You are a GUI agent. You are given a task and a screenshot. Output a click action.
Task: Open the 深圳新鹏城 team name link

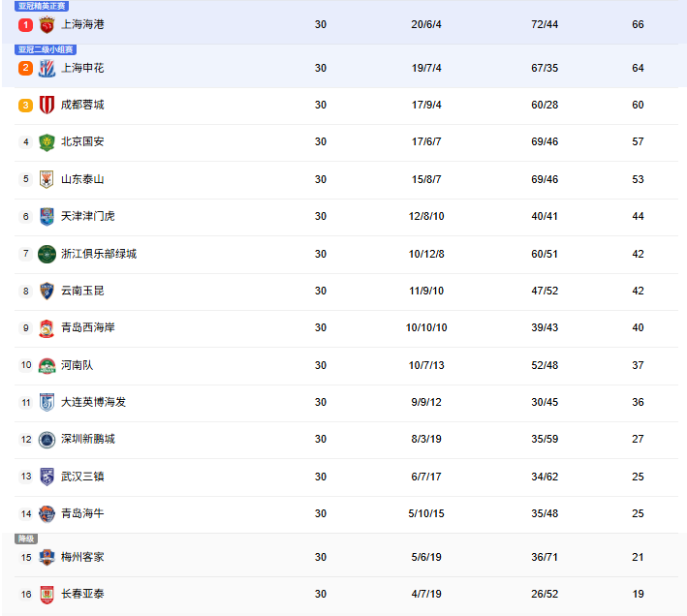pyautogui.click(x=87, y=439)
